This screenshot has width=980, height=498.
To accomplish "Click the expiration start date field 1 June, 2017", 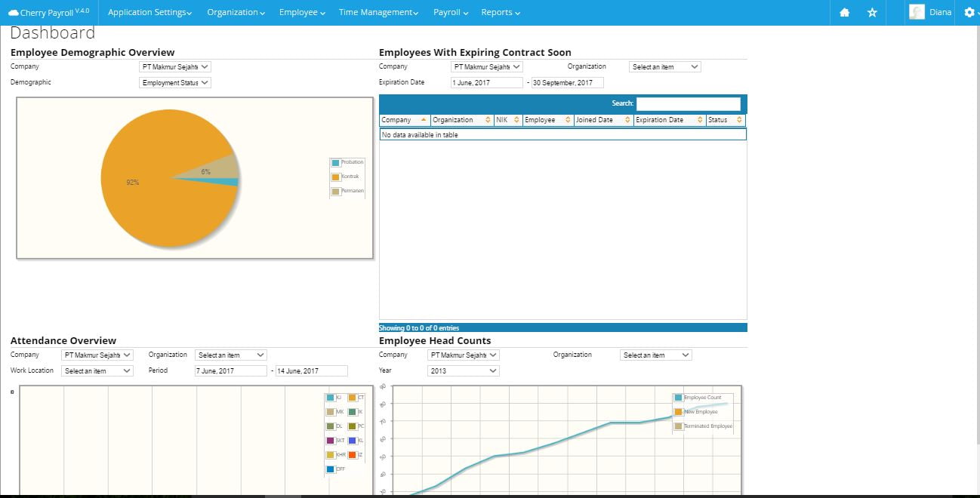I will point(487,82).
